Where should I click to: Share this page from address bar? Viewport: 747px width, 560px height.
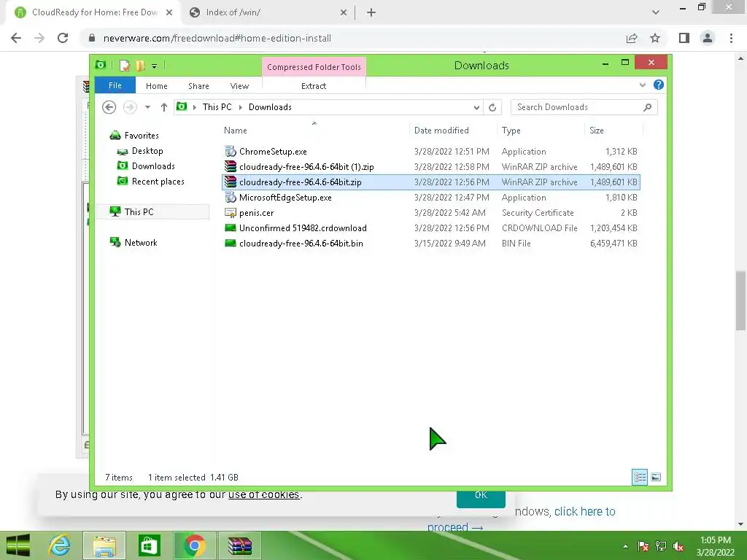tap(632, 38)
